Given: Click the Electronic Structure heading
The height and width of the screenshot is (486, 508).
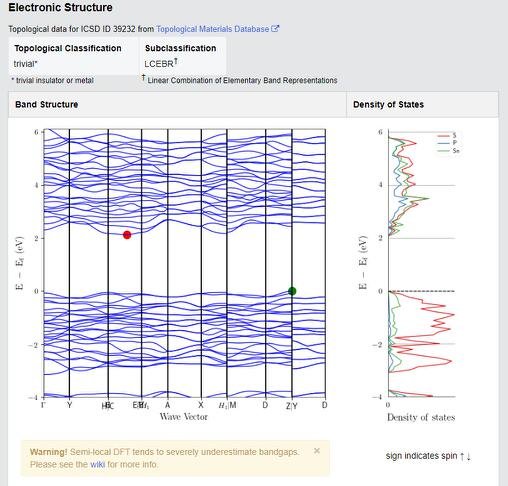Looking at the screenshot, I should click(x=60, y=7).
